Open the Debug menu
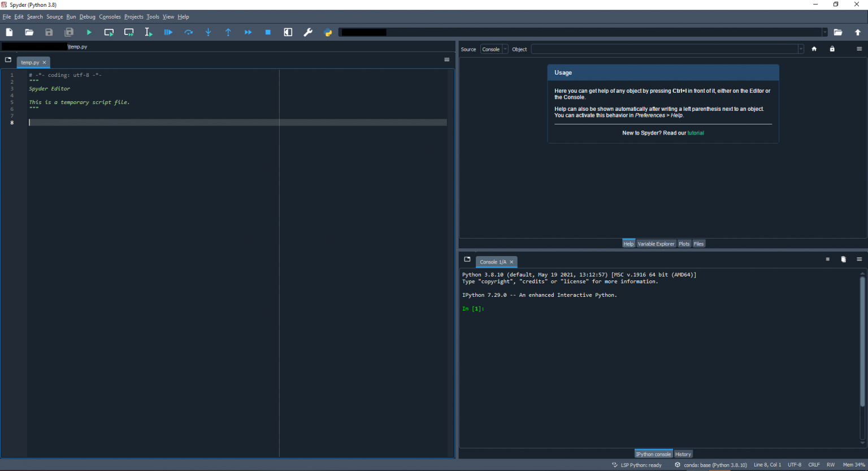 87,17
